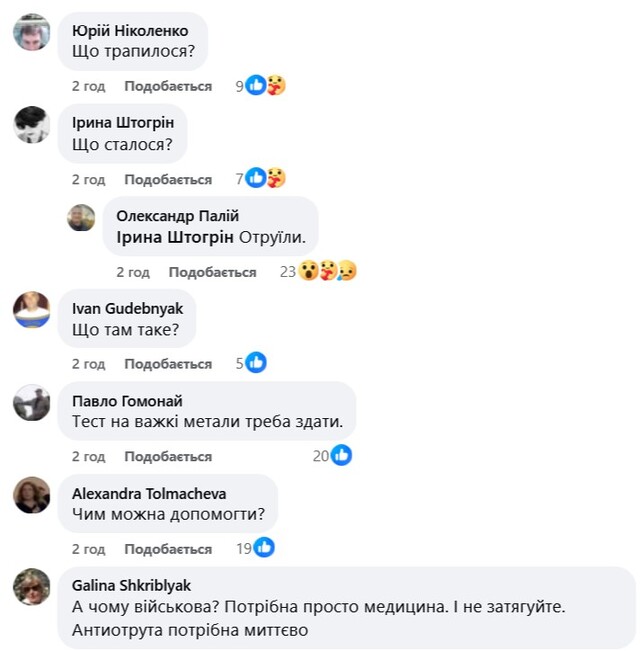The width and height of the screenshot is (640, 651).
Task: Click the care emoji on Юрій Ніколенко's comment
Action: pyautogui.click(x=276, y=86)
